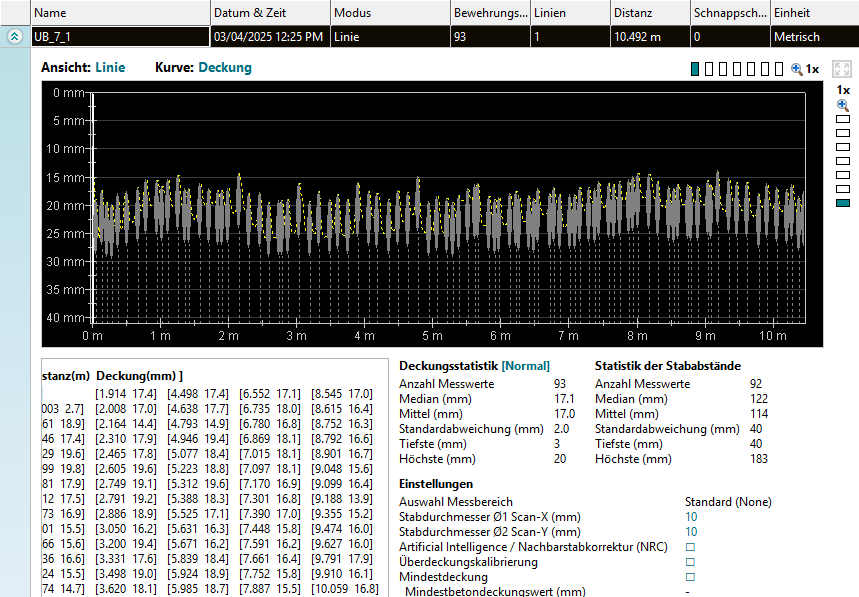
Task: Click the 1x zoom level control
Action: coord(812,69)
